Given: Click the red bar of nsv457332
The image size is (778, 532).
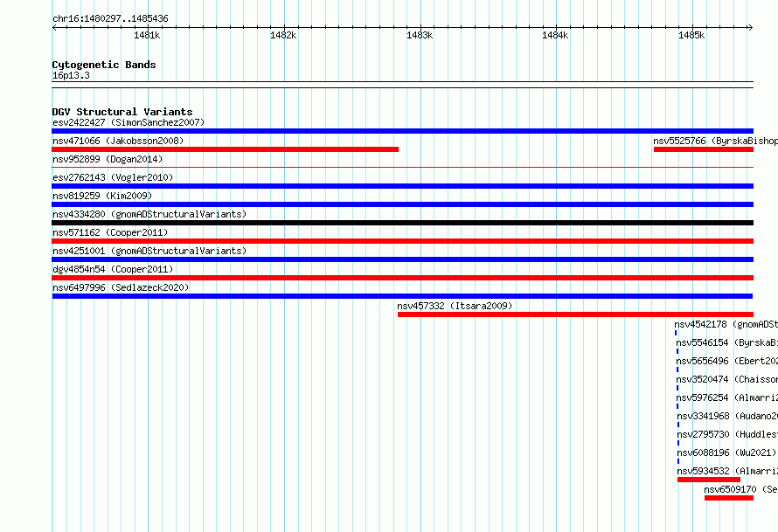Looking at the screenshot, I should coord(575,314).
